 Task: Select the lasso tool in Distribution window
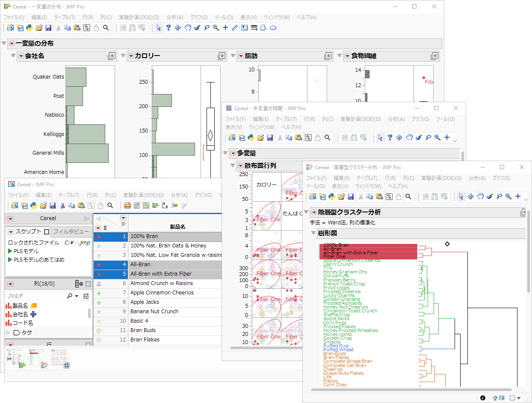click(207, 28)
